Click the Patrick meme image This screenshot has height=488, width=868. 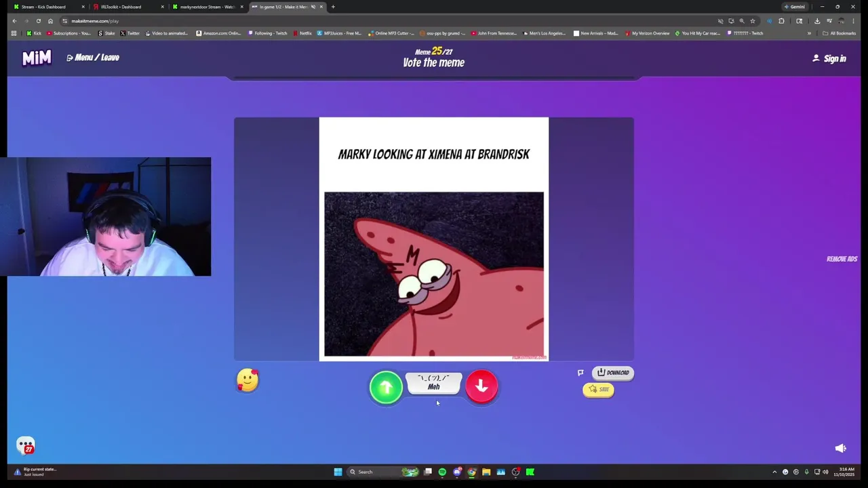tap(434, 274)
